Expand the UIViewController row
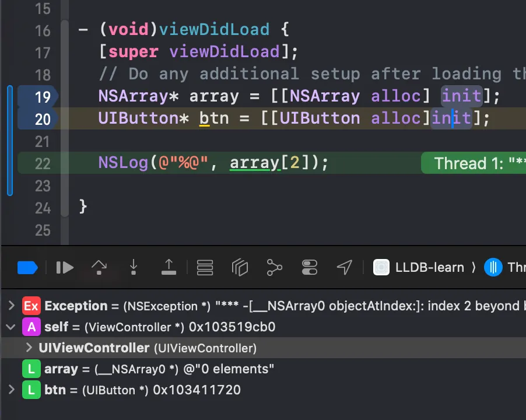This screenshot has height=420, width=526. tap(29, 348)
